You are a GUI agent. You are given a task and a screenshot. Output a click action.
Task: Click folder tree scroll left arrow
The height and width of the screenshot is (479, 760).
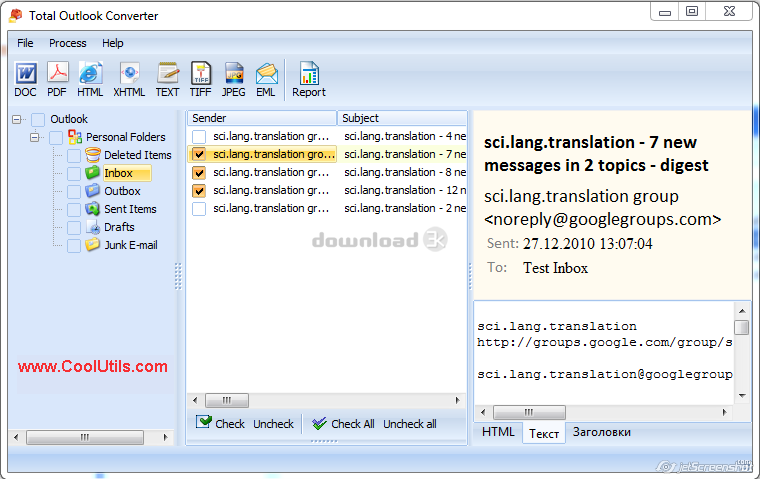coord(16,437)
